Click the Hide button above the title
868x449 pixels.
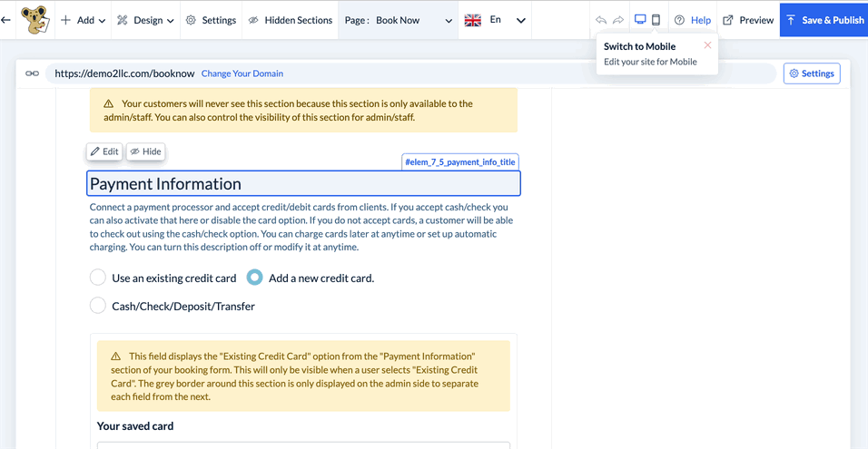(145, 151)
